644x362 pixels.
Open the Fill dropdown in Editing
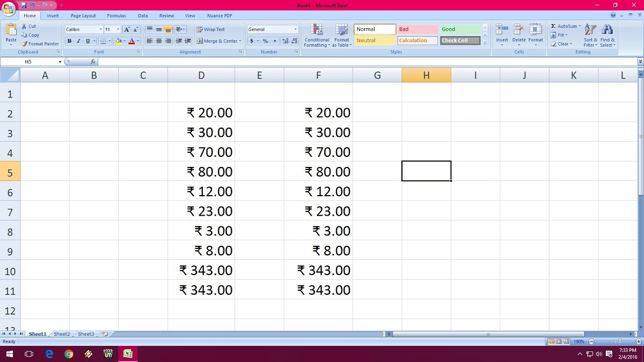[x=559, y=35]
